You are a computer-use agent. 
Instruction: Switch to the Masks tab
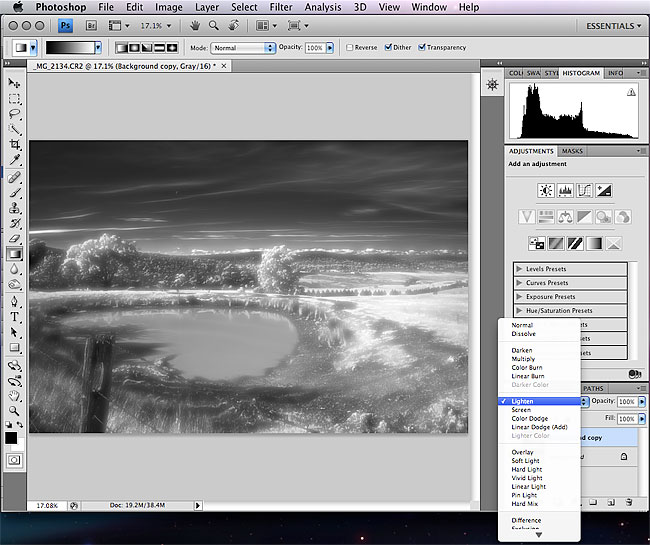[x=572, y=151]
